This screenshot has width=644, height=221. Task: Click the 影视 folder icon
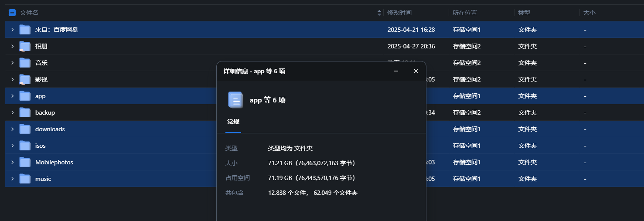[25, 79]
